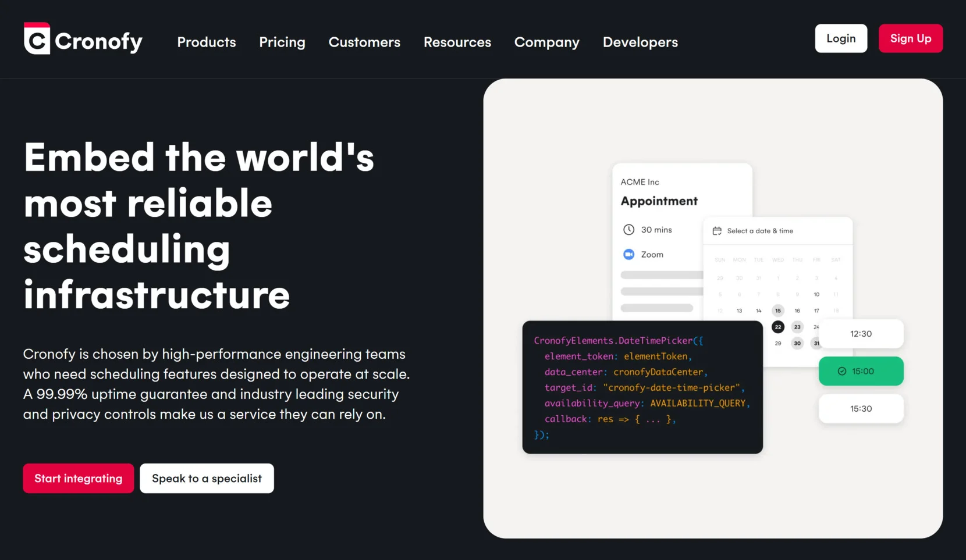
Task: Click the Cronofy logo icon
Action: [37, 38]
